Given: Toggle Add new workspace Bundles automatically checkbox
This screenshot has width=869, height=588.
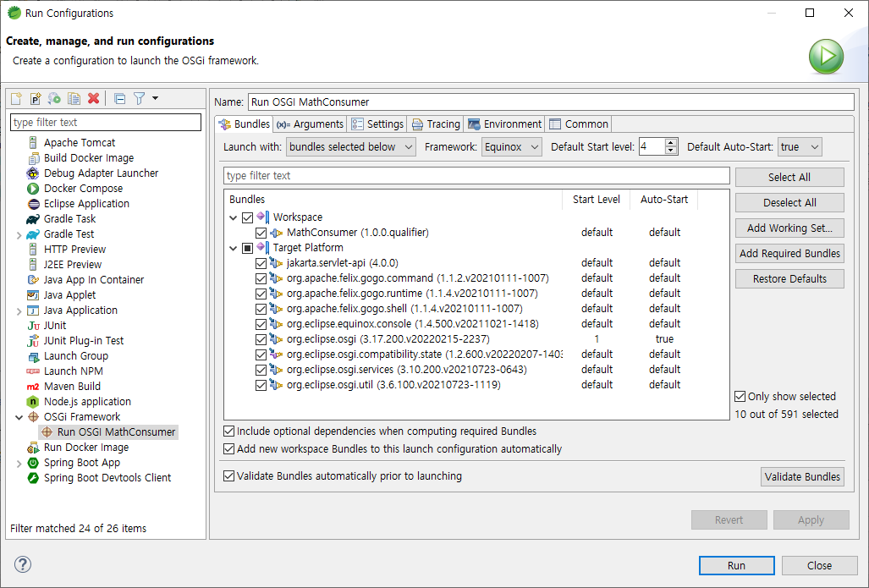Looking at the screenshot, I should point(229,449).
